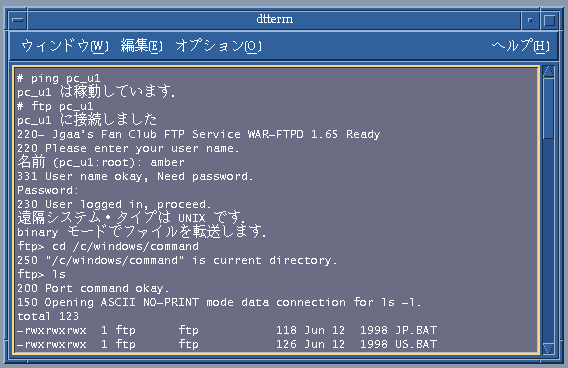Click '200 Port command okay.' line
This screenshot has height=368, width=568.
tap(93, 288)
